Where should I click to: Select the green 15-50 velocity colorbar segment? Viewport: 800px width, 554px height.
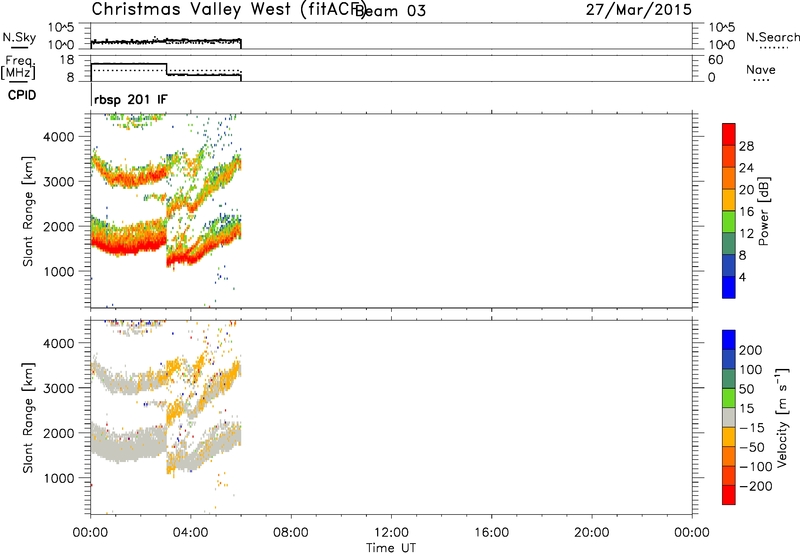point(729,398)
